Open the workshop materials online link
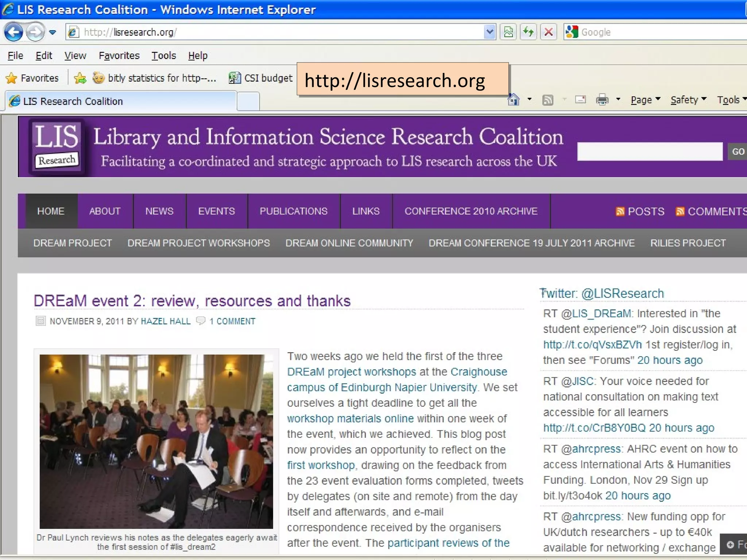Viewport: 747px width, 560px height. (x=351, y=419)
